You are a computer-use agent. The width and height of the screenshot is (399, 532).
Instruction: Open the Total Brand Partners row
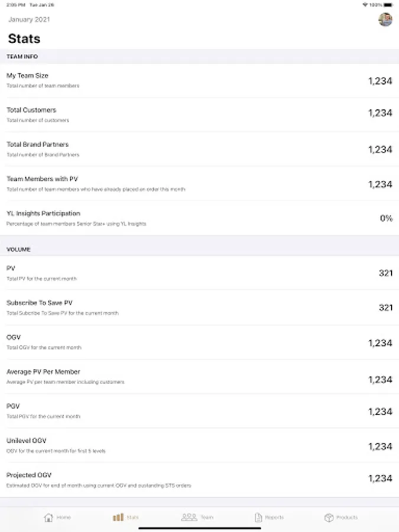tap(199, 149)
